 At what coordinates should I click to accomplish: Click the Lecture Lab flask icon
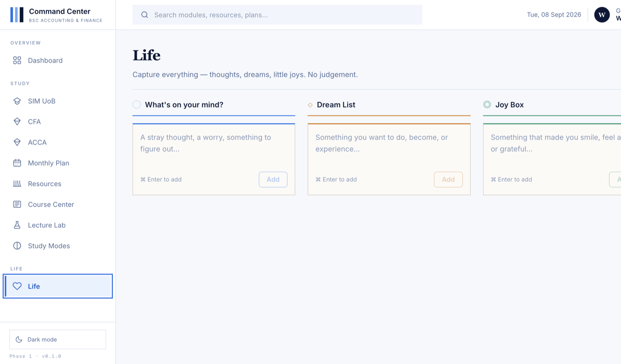[17, 225]
